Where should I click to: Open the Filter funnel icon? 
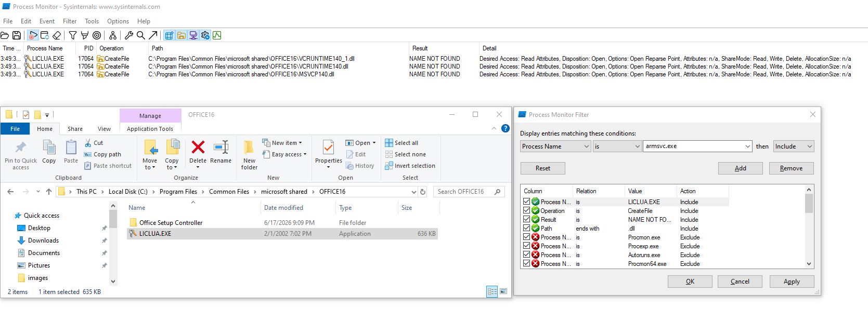coord(73,35)
